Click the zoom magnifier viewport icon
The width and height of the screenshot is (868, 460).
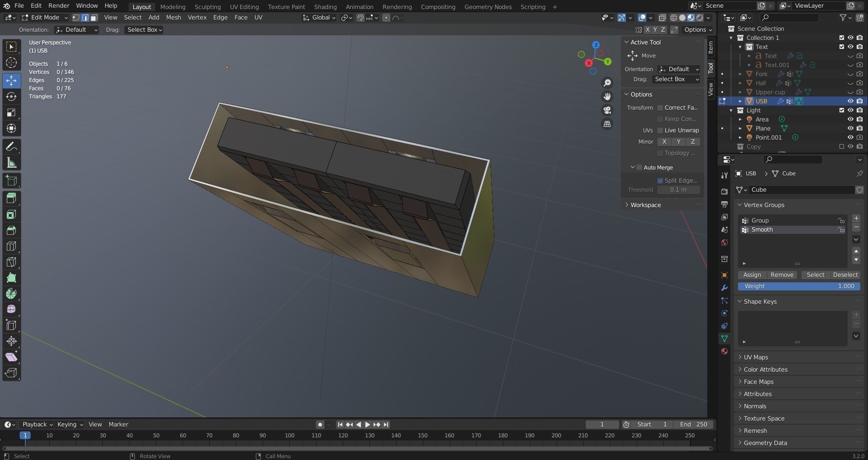607,83
